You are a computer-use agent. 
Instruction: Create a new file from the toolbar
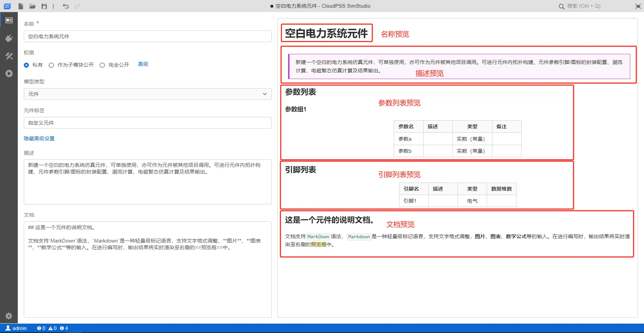21,6
